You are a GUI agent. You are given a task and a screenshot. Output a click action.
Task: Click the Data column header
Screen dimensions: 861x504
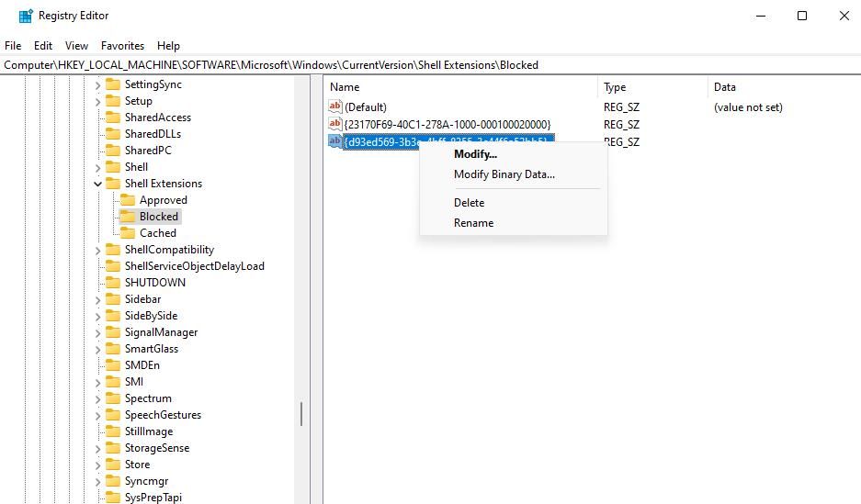(x=784, y=86)
